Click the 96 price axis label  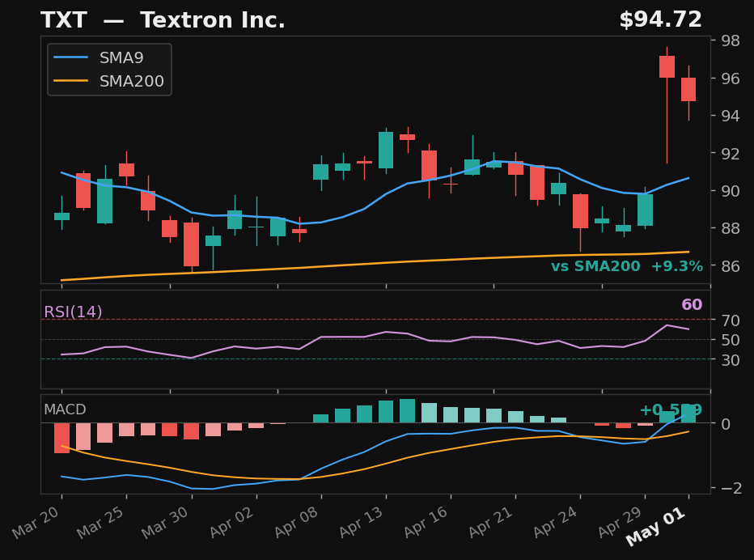click(731, 78)
